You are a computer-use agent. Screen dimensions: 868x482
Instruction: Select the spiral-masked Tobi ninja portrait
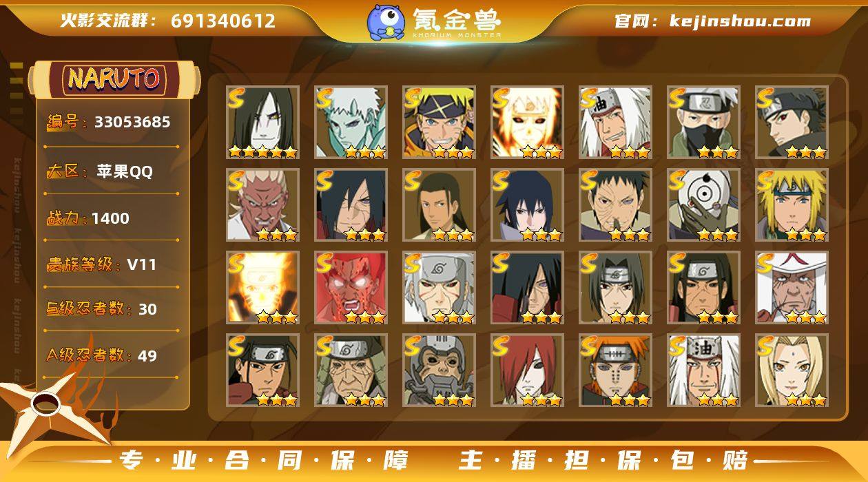[x=703, y=205]
